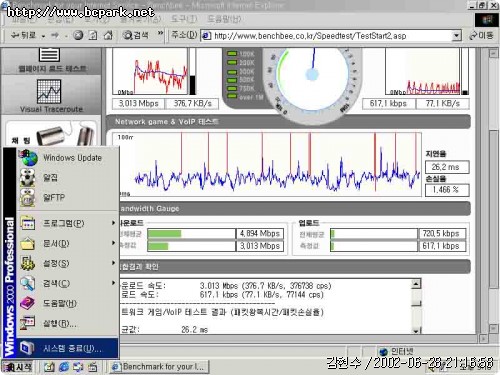Click the browser Stop button
The image size is (500, 375).
pyautogui.click(x=78, y=35)
